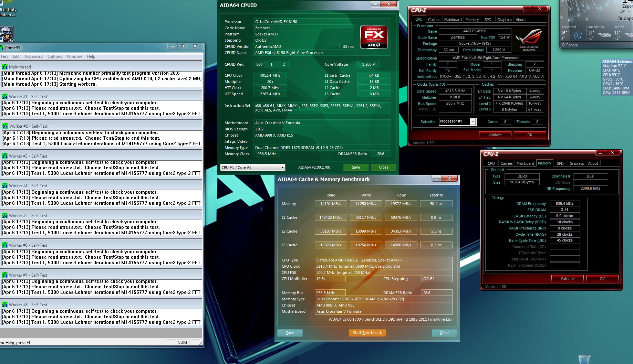Switch to the SPD tab in upper CPU-Z window

[x=488, y=20]
